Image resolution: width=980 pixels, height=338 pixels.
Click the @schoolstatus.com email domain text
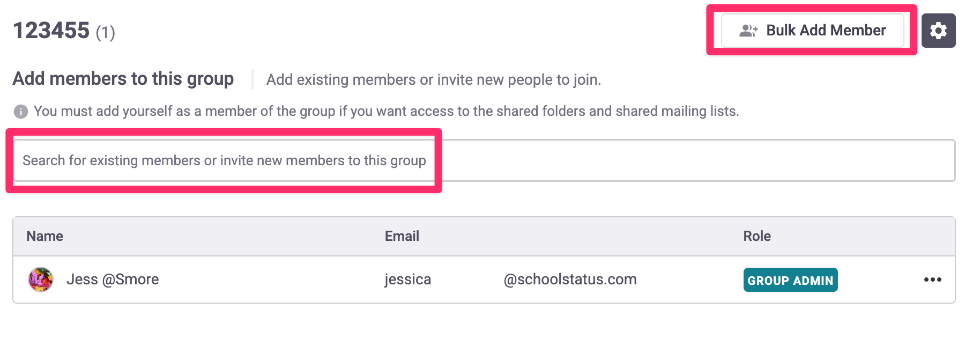pos(570,280)
